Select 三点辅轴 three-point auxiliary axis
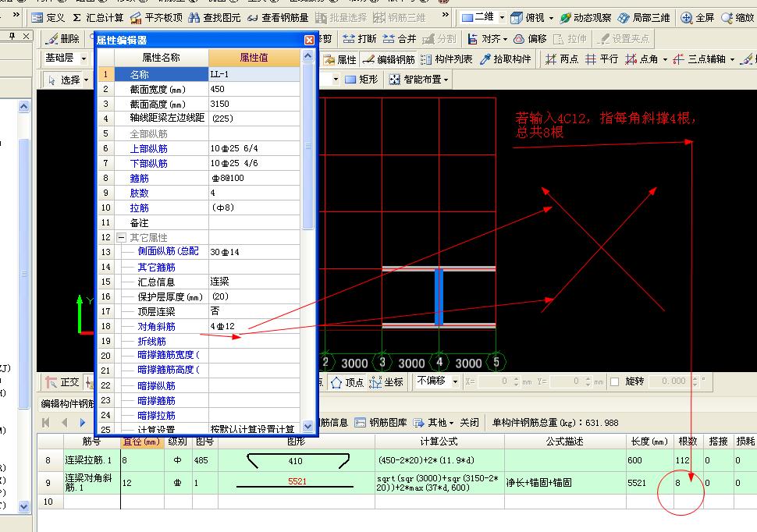 699,59
